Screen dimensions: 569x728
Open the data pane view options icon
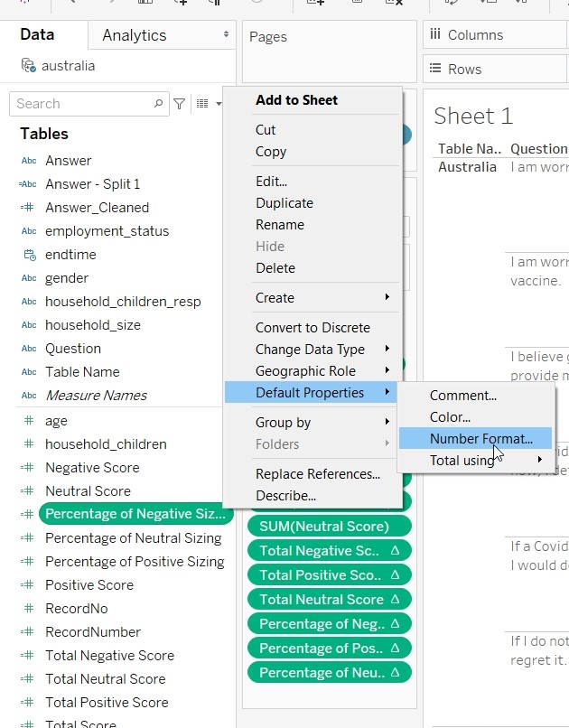(x=203, y=104)
